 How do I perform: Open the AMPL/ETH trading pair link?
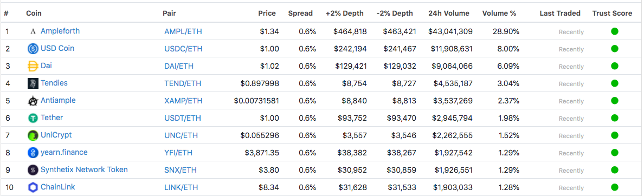pos(183,31)
